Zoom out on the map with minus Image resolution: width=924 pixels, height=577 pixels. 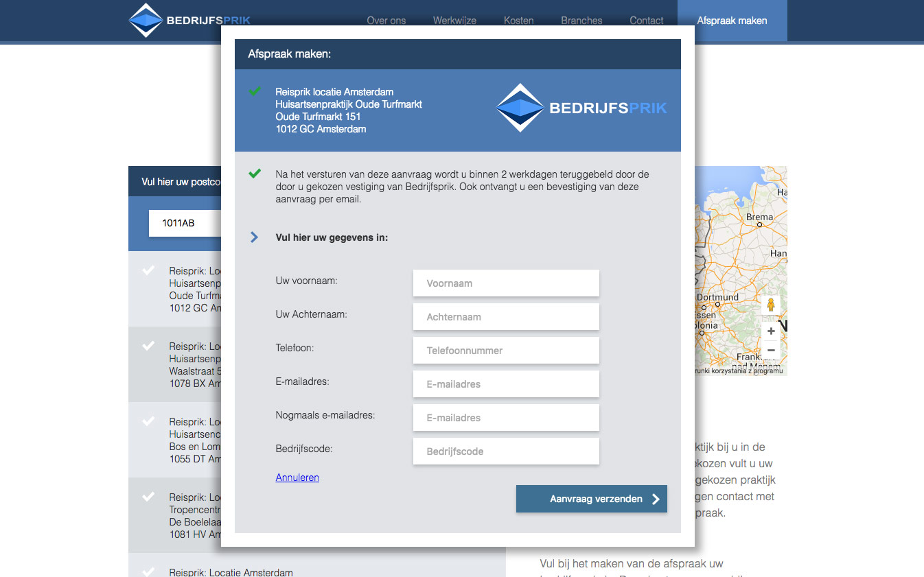click(x=770, y=350)
